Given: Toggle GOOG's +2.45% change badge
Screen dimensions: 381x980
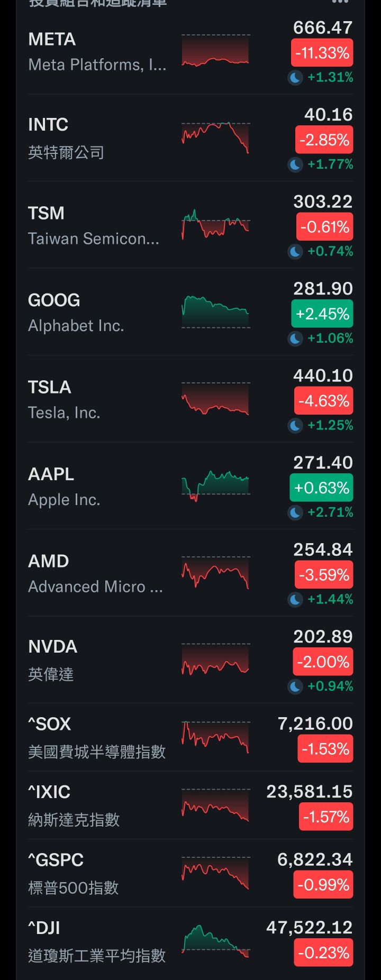Looking at the screenshot, I should [322, 314].
